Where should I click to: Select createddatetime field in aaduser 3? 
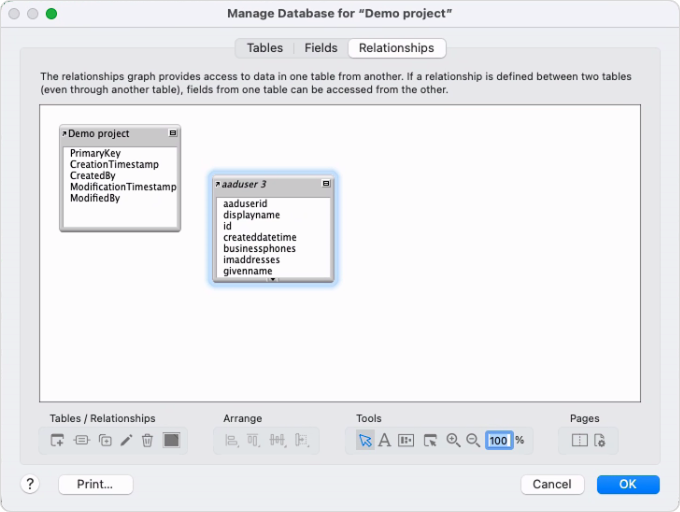tap(260, 238)
